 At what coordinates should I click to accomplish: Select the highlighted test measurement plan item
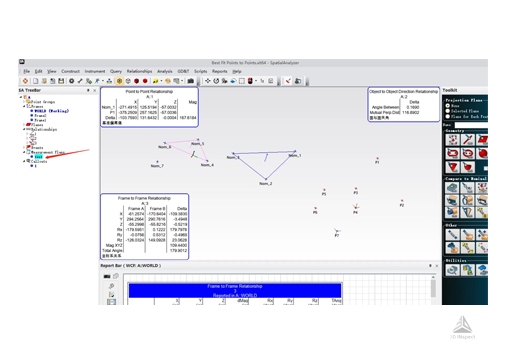(x=39, y=157)
